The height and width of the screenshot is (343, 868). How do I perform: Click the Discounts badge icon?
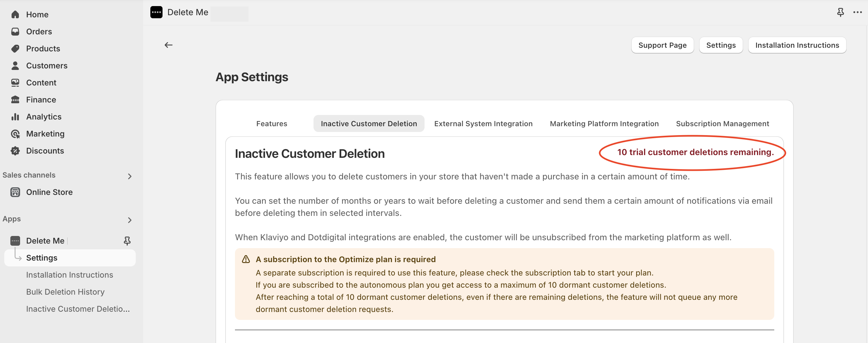point(15,151)
